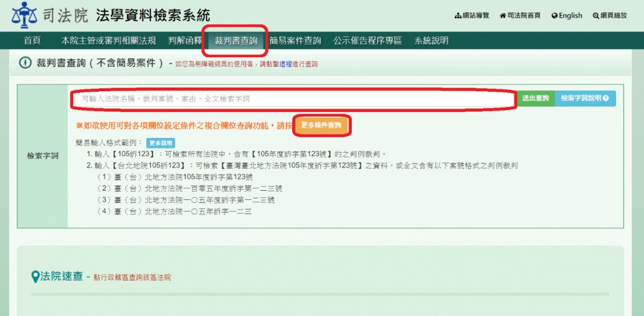Go to 簡易案件查詢 menu
This screenshot has height=316, width=644.
click(x=295, y=41)
